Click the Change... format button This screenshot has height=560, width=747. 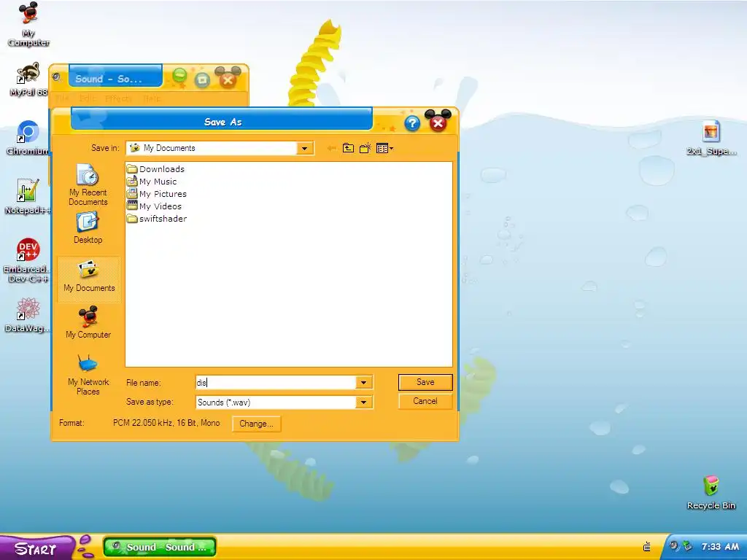(x=256, y=424)
